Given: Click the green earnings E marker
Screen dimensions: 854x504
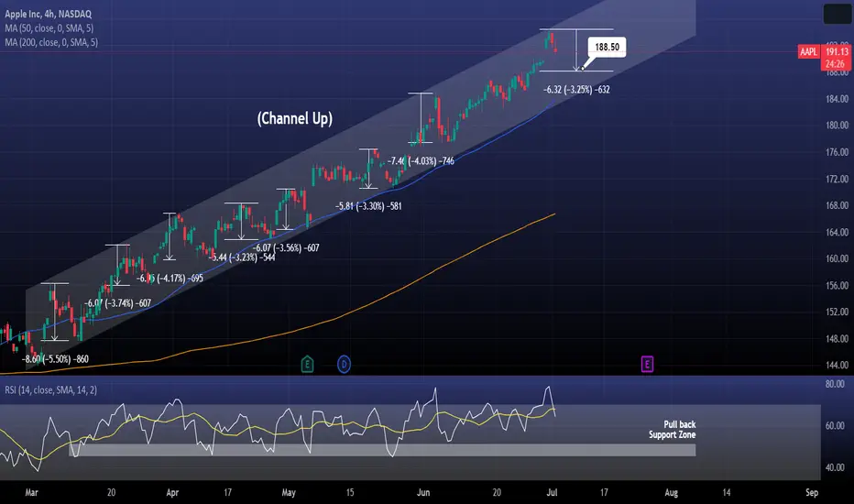Looking at the screenshot, I should (307, 364).
